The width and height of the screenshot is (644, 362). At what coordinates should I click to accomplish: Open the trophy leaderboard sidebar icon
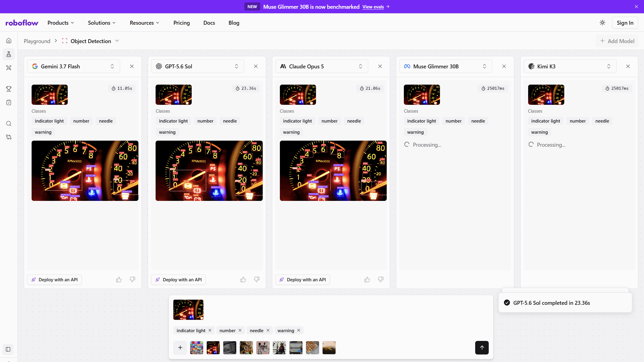(x=9, y=89)
